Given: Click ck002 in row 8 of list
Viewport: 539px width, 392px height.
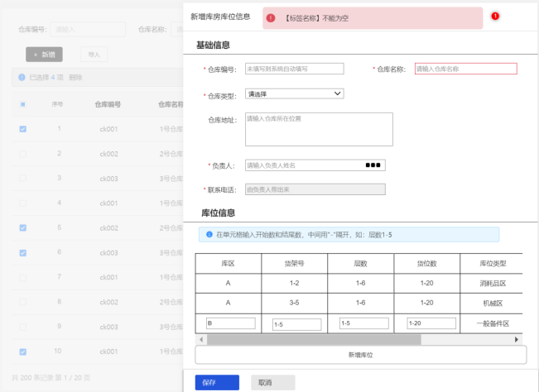Looking at the screenshot, I should pos(108,302).
